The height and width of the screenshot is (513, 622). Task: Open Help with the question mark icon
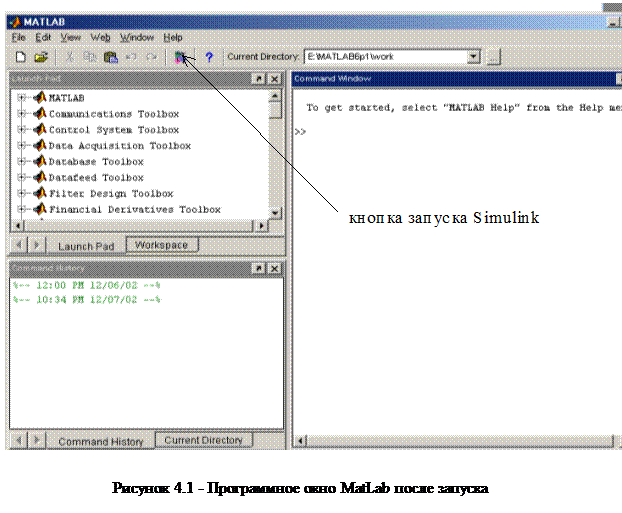[x=209, y=58]
